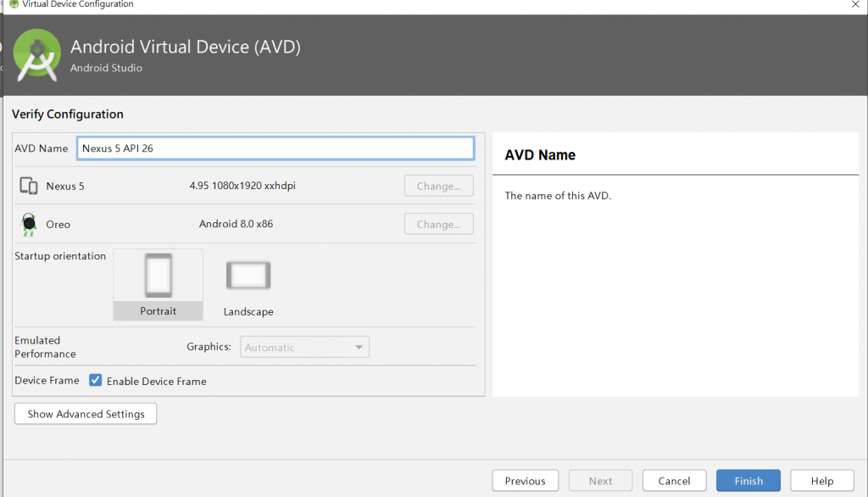
Task: Select the Landscape orientation icon
Action: pyautogui.click(x=248, y=276)
